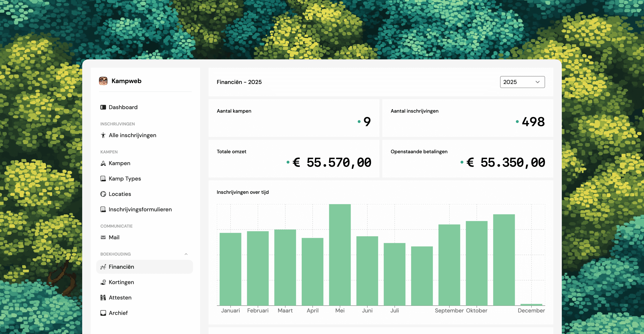The image size is (644, 334).
Task: Click the Mail envelope icon
Action: pyautogui.click(x=103, y=237)
